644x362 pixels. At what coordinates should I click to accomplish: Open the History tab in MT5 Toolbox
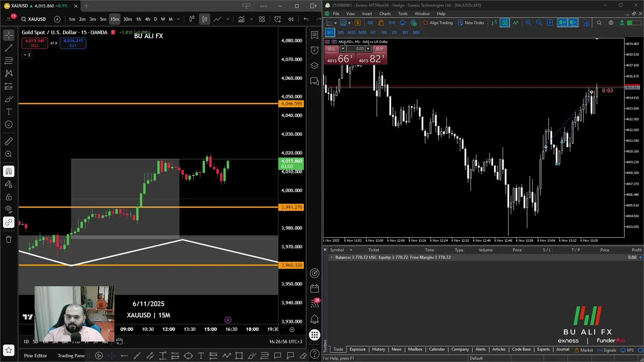(x=378, y=349)
